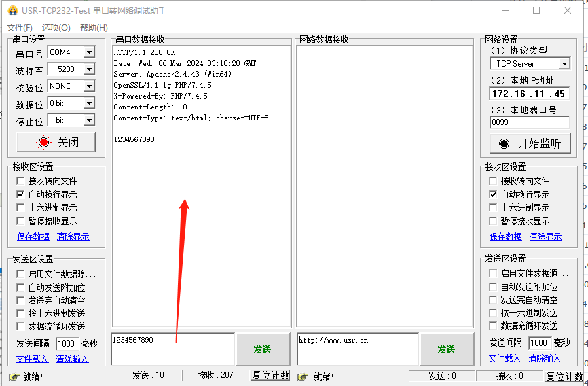Click 文件载入 link in network send settings

click(x=504, y=358)
